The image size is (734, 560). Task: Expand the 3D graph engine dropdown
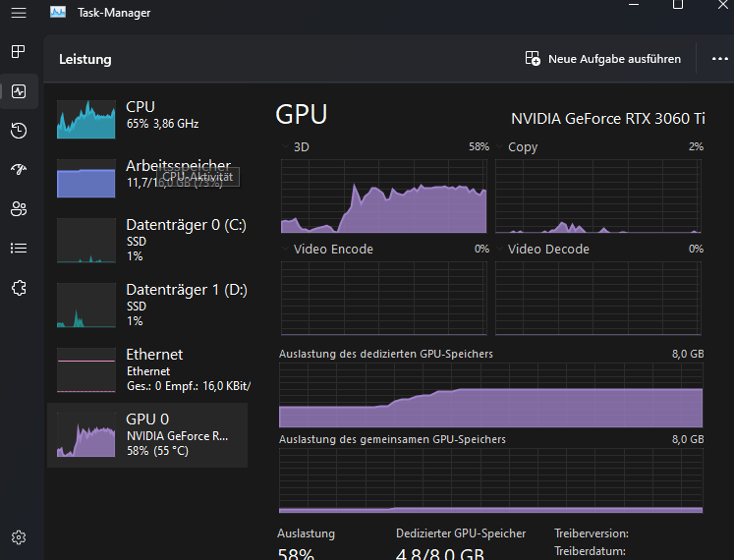click(x=286, y=146)
